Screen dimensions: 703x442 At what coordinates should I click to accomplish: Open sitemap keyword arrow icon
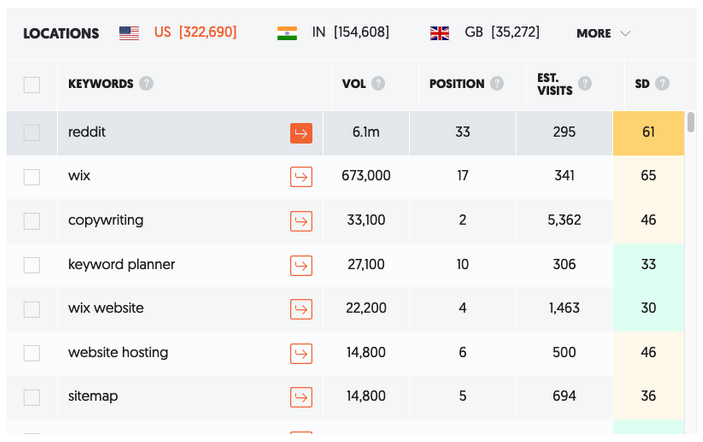click(301, 397)
